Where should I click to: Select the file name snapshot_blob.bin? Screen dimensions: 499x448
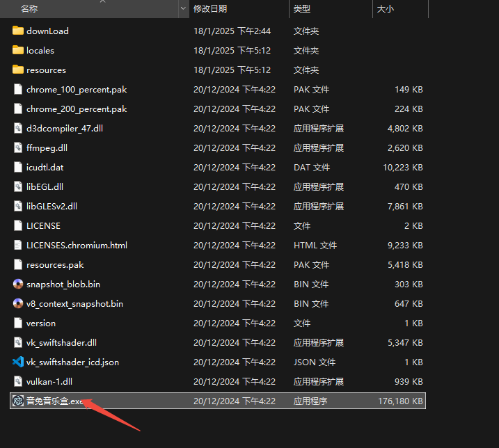pyautogui.click(x=63, y=284)
